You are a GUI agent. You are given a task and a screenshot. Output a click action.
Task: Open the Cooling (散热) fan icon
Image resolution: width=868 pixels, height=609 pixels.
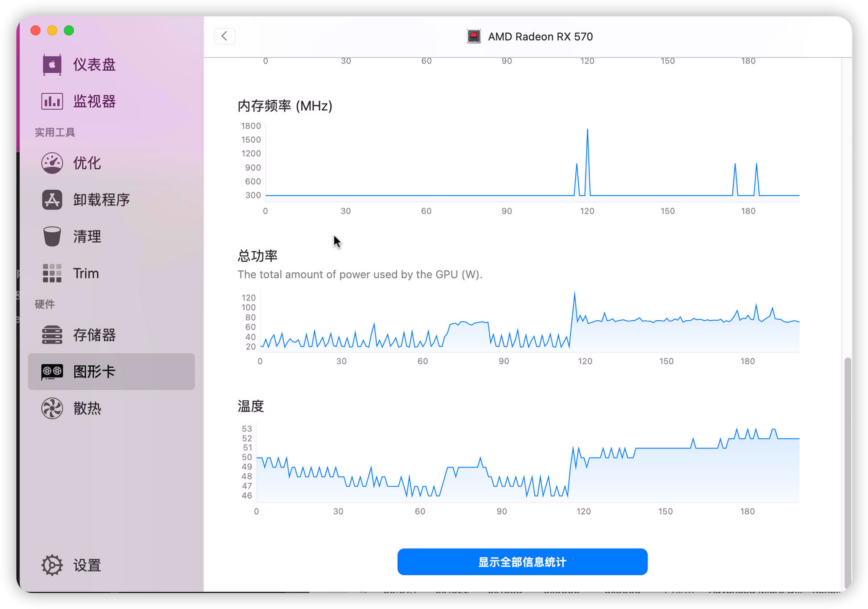click(x=52, y=408)
